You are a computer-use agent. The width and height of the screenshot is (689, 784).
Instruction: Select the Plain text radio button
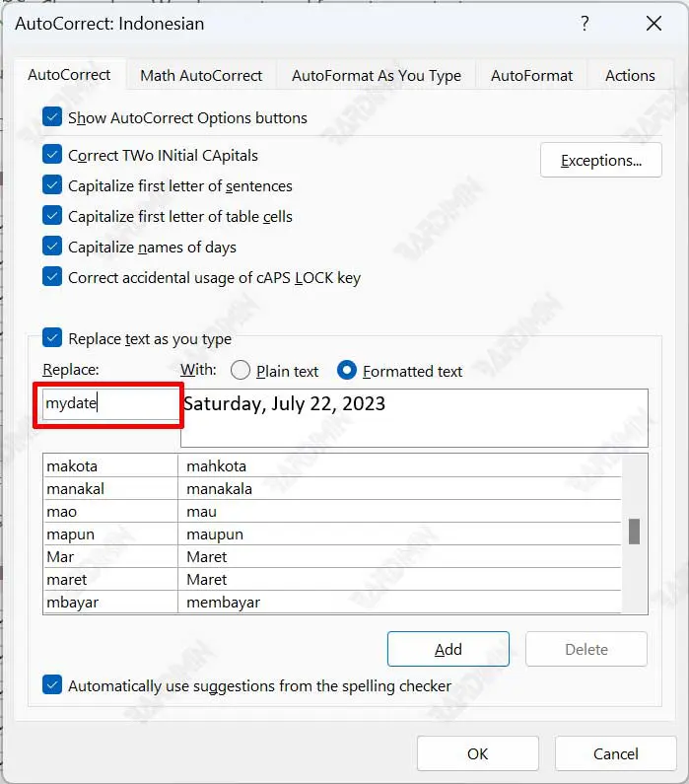(x=241, y=371)
